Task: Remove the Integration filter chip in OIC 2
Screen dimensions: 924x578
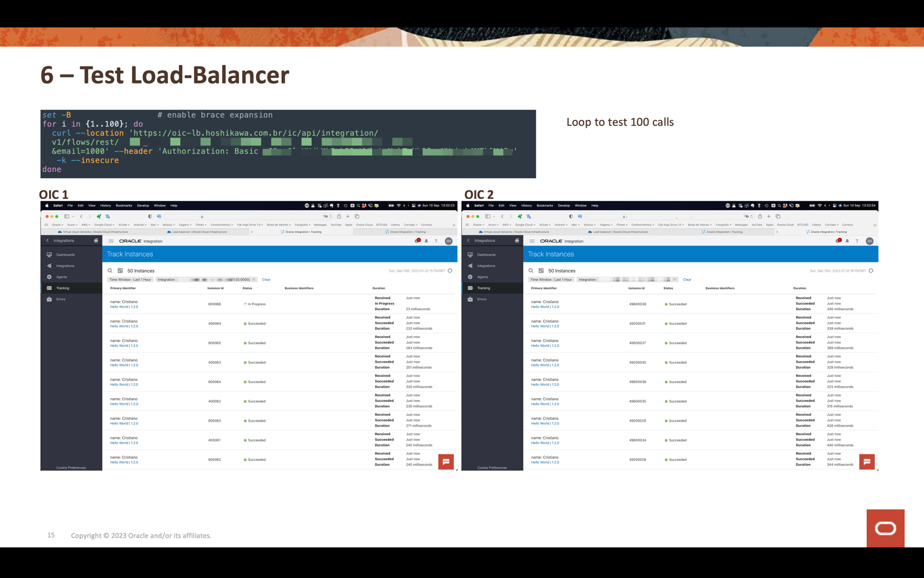Action: pos(675,280)
